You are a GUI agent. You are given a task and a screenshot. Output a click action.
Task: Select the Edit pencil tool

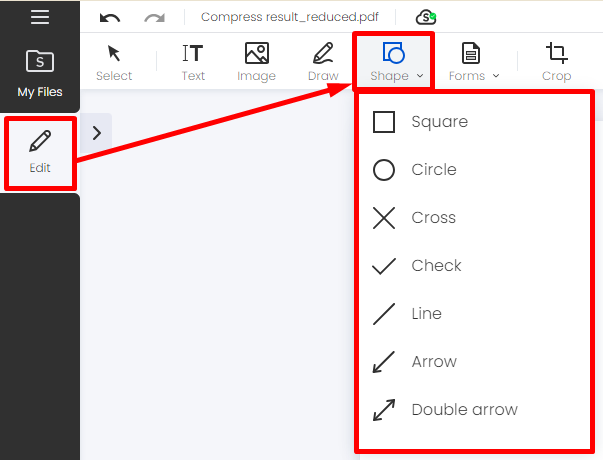pos(40,153)
